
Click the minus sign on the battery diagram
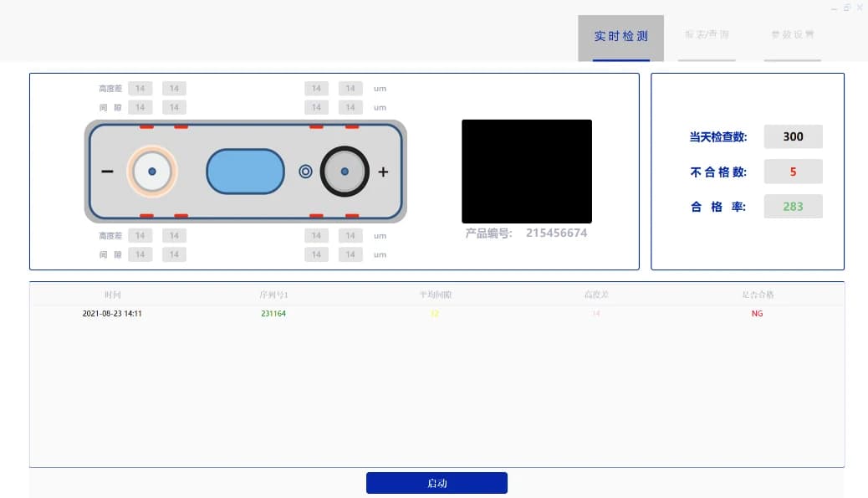click(x=107, y=172)
